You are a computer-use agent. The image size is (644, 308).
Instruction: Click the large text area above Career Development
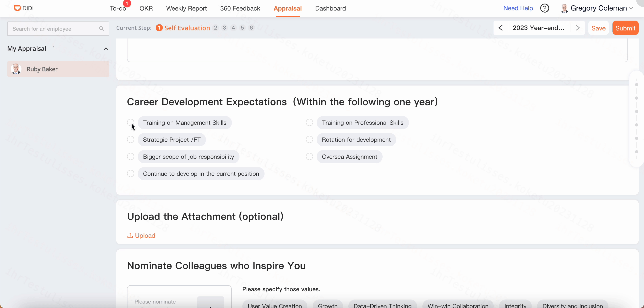[x=377, y=50]
